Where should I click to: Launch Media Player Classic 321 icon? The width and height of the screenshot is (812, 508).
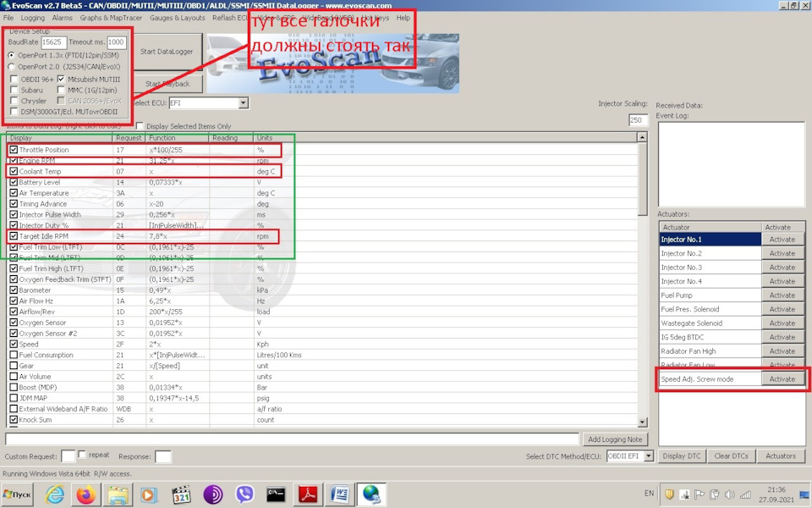click(x=181, y=494)
